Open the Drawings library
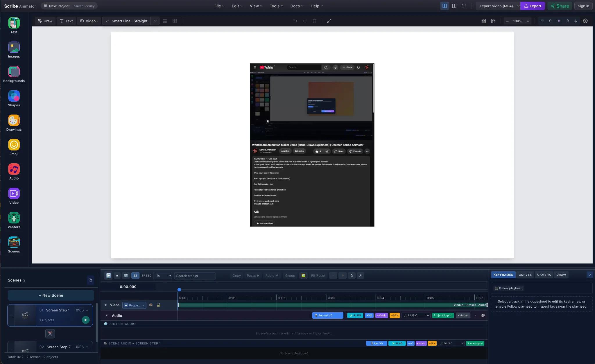Viewport: 595px width, 364px height. pos(14,123)
